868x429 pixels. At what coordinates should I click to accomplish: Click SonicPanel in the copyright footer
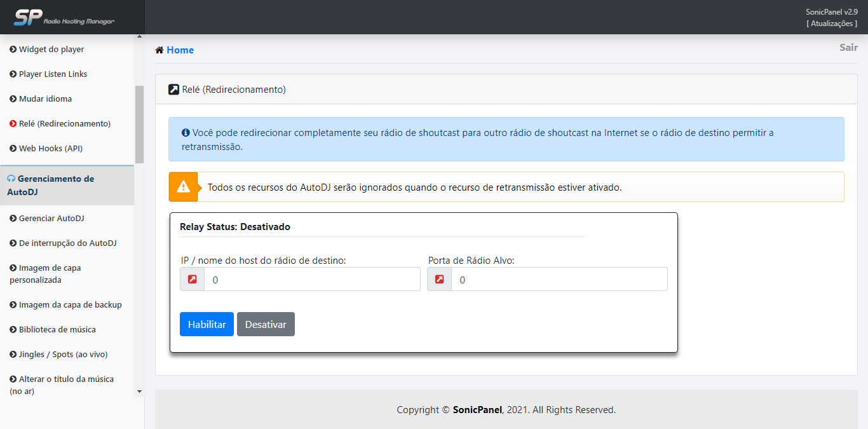[478, 410]
